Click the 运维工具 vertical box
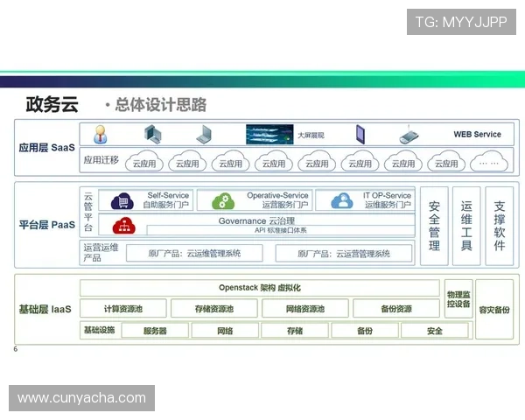 466,226
